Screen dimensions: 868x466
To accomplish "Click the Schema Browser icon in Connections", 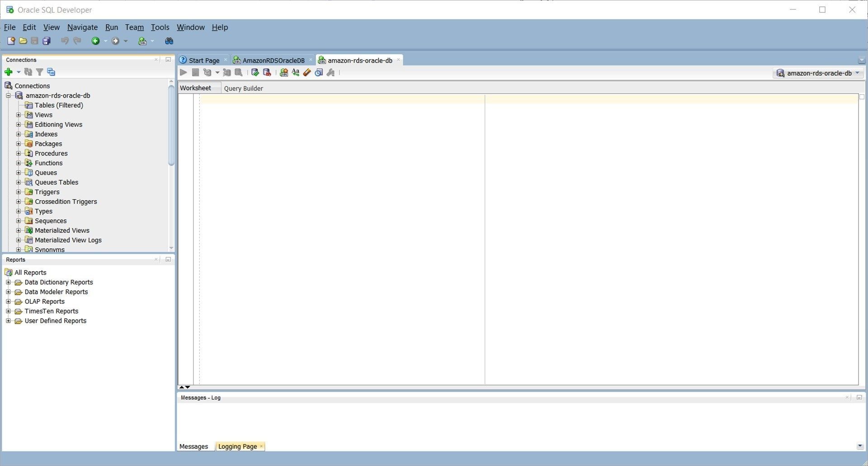I will tap(51, 72).
